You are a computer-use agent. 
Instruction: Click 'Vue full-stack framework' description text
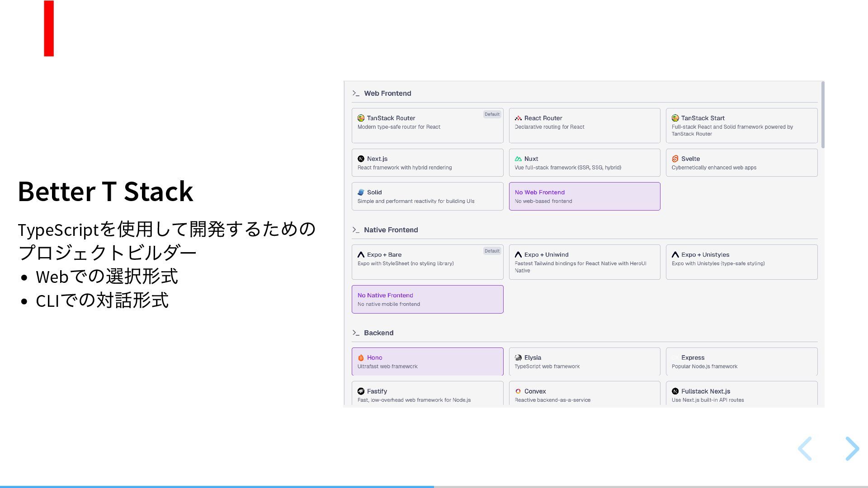tap(568, 168)
